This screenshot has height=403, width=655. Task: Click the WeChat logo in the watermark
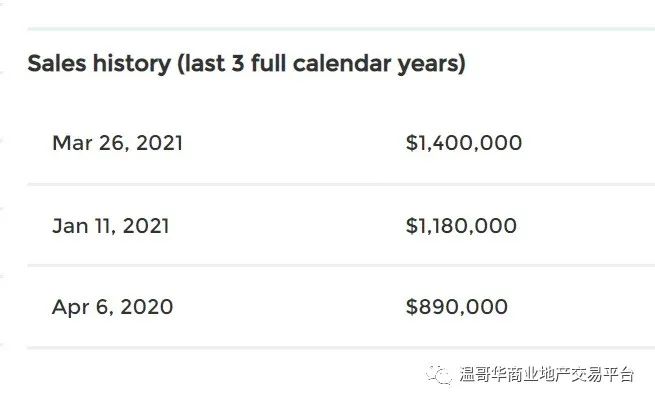(x=439, y=375)
